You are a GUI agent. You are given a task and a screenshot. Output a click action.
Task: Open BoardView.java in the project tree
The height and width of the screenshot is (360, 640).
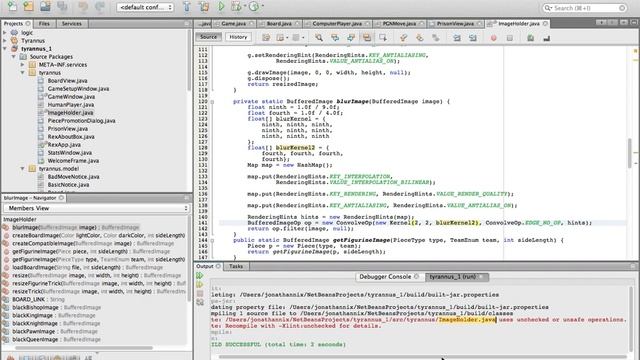click(x=67, y=81)
